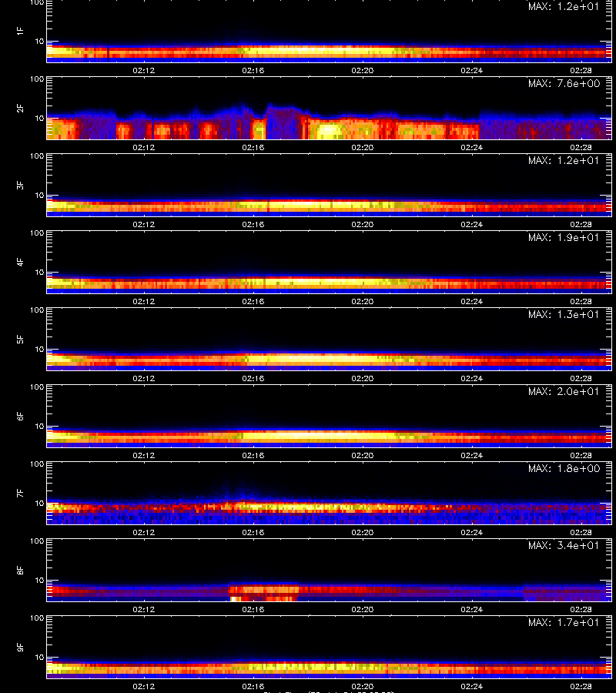Screen dimensions: 616x693
Task: Click the 02:20 tick label under the 4F panel
Action: (363, 301)
